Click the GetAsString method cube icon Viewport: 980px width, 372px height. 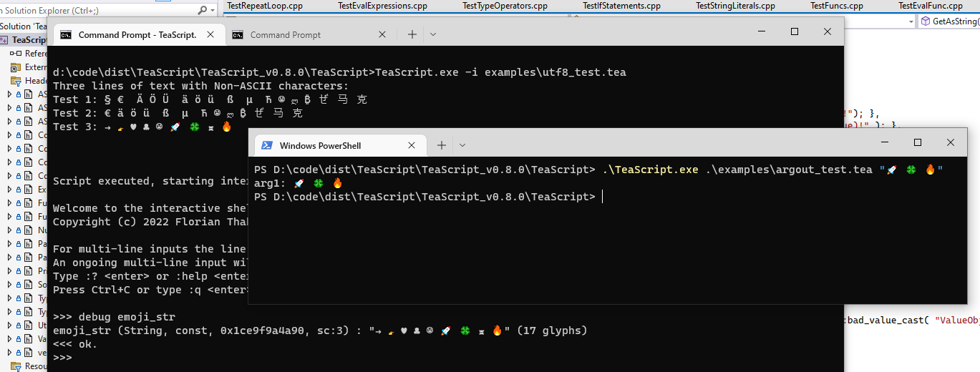(x=926, y=21)
